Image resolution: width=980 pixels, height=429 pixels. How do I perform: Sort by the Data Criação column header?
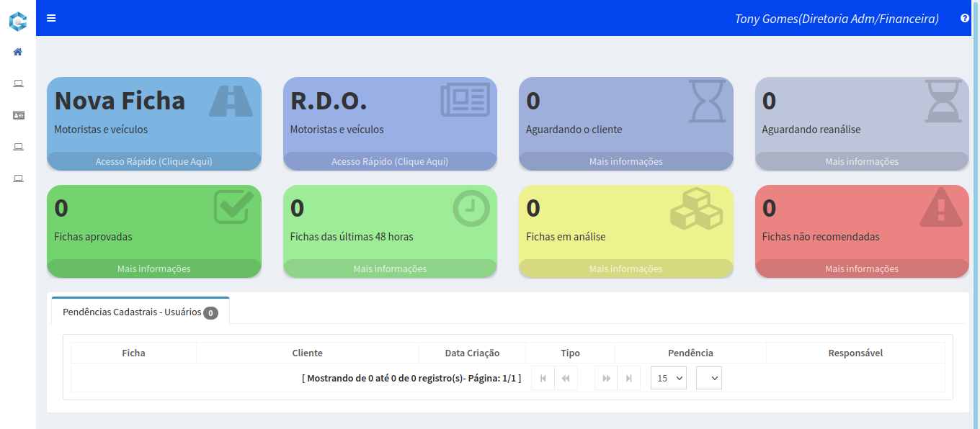[x=472, y=353]
